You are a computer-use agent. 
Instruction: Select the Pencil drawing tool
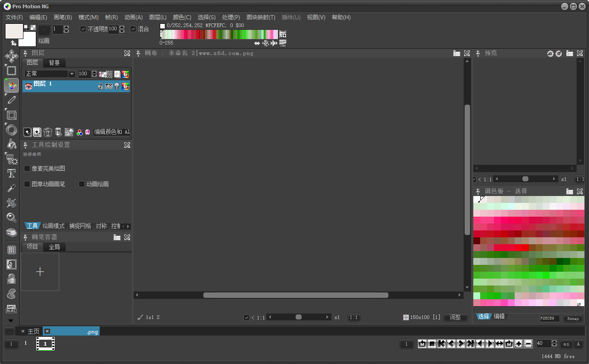pos(11,100)
